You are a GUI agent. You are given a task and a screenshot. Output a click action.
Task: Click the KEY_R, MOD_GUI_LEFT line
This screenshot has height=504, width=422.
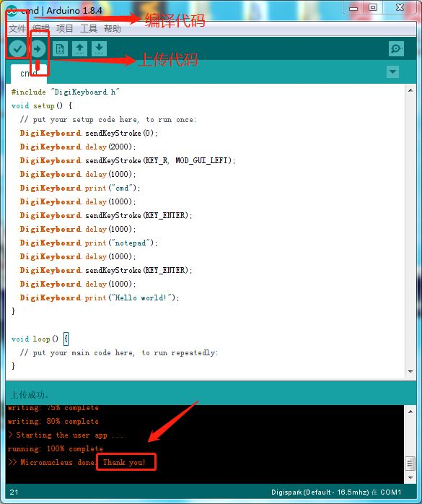point(128,160)
